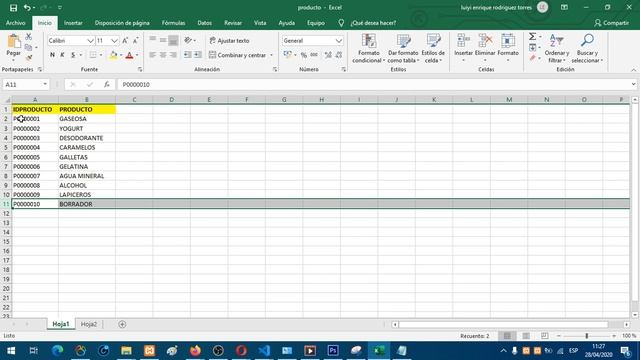Viewport: 640px width, 360px height.
Task: Open Dar formato como tabla gallery
Action: point(403,48)
